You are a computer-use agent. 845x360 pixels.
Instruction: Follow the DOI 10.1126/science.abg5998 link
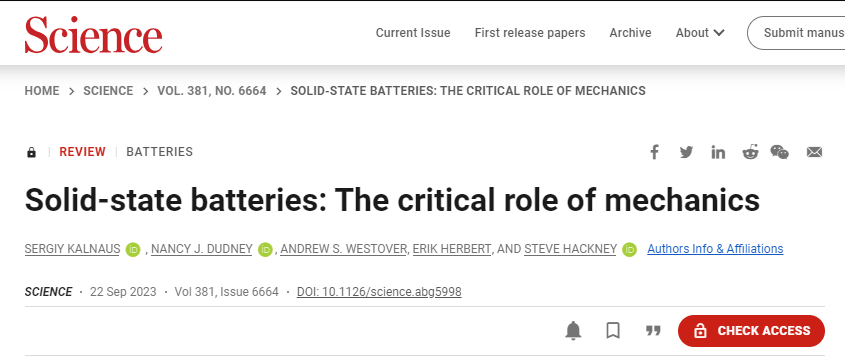[x=379, y=292]
